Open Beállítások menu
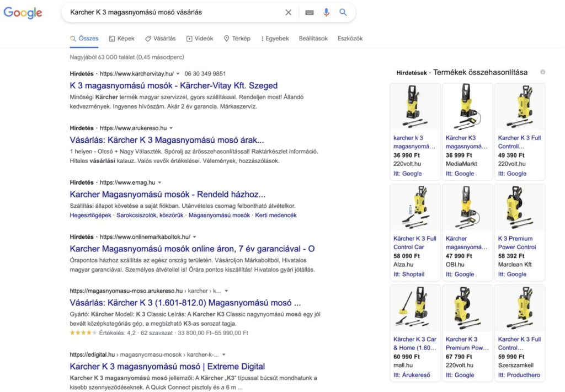 point(313,39)
